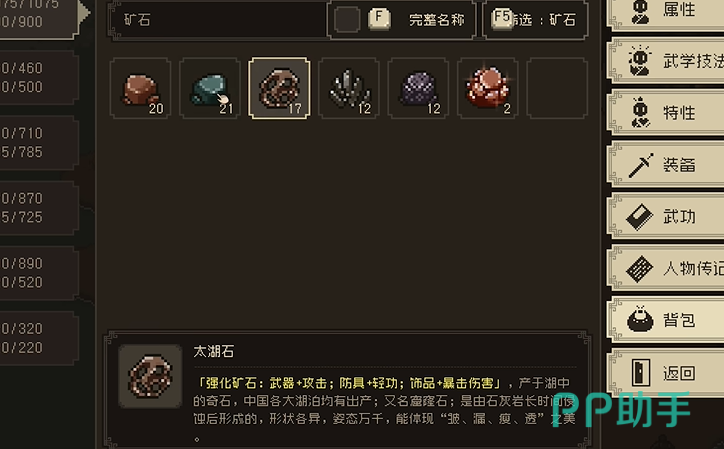Open the 武学技法 menu tab

(667, 61)
